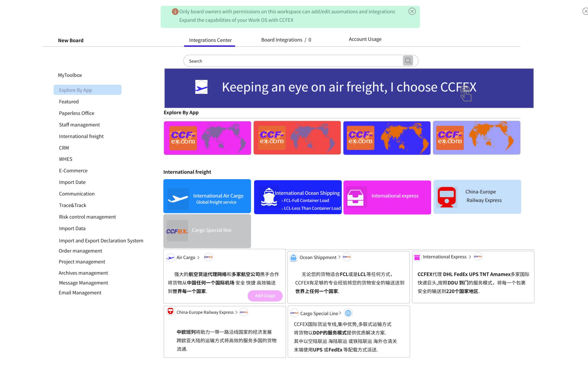Image resolution: width=588 pixels, height=368 pixels.
Task: Open the magenta CCF-ex.com app thumbnail
Action: [207, 138]
